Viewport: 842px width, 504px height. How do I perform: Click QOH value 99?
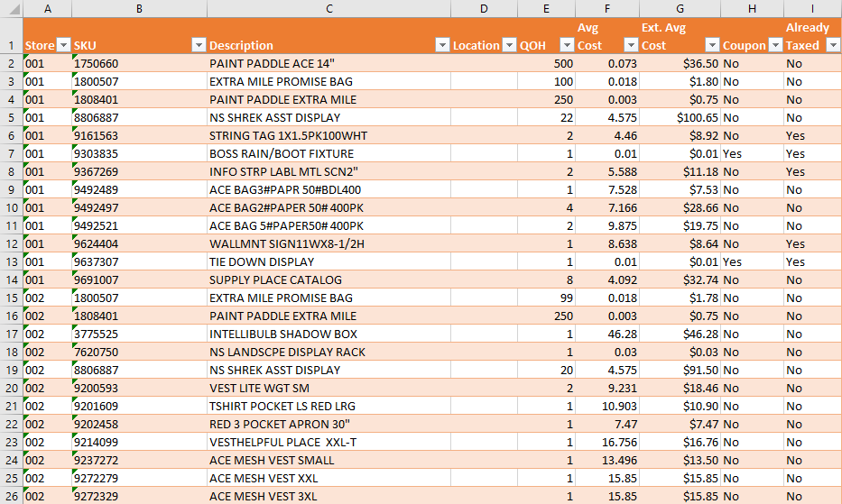click(x=546, y=298)
